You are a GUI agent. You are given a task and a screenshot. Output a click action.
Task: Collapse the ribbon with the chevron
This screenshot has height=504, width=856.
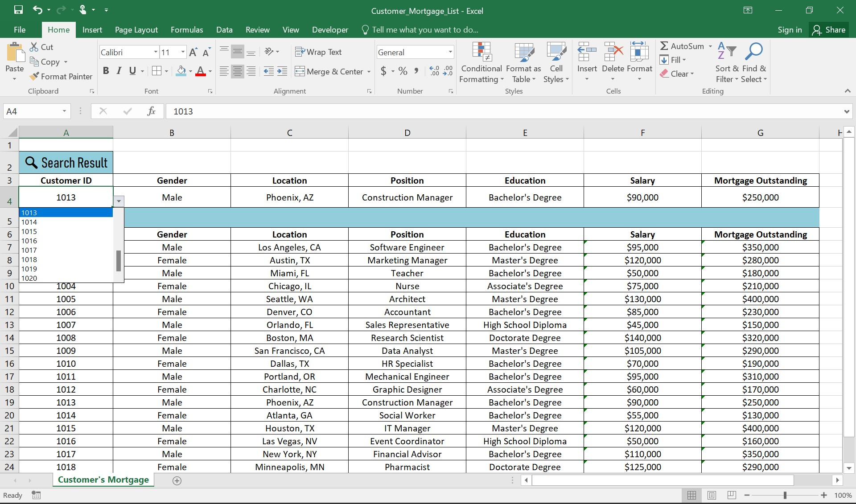[848, 91]
